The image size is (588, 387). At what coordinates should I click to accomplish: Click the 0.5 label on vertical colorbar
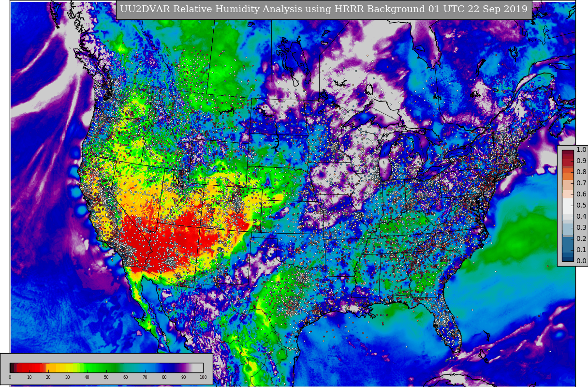pos(581,206)
